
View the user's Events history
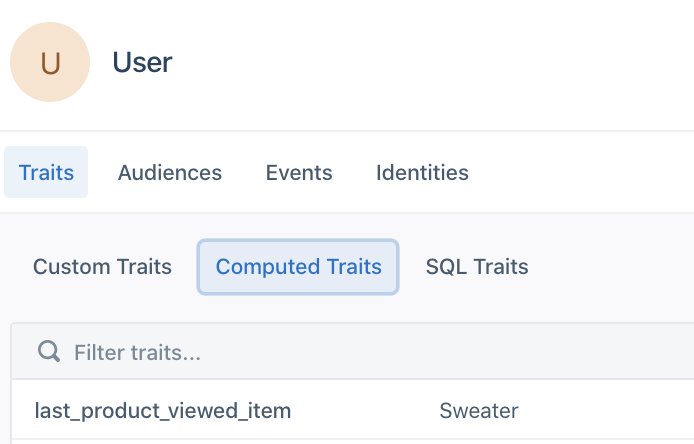click(299, 172)
